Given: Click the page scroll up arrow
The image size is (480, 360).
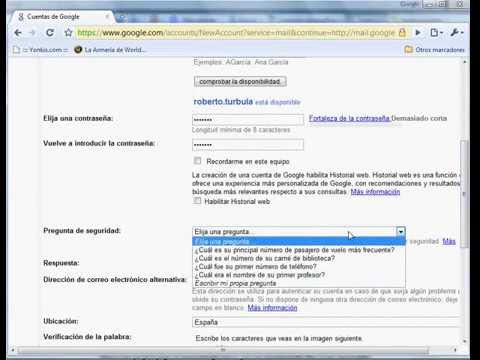Looking at the screenshot, I should pos(464,62).
